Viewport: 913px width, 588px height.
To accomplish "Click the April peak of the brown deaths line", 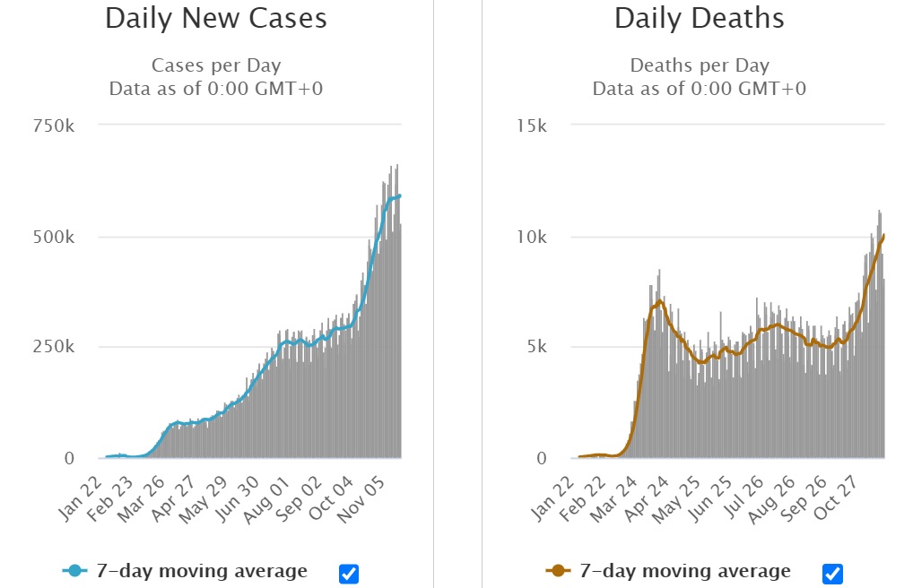I will point(660,302).
